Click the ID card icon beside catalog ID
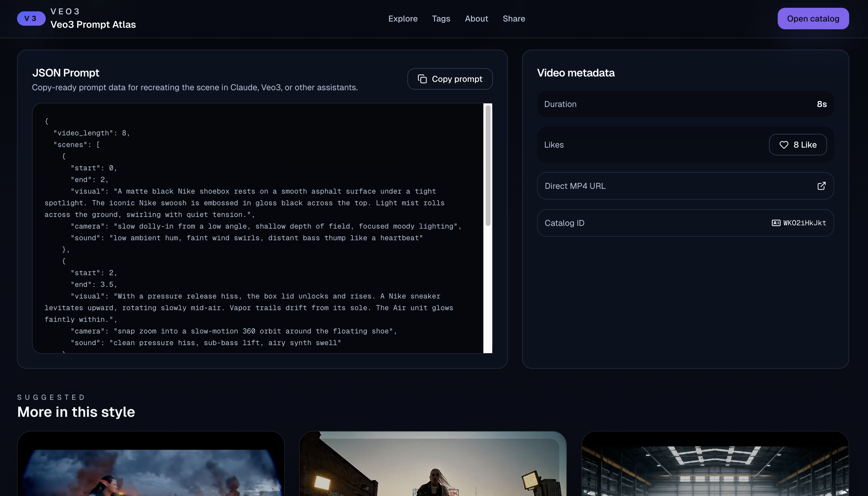Image resolution: width=868 pixels, height=496 pixels. click(x=776, y=223)
